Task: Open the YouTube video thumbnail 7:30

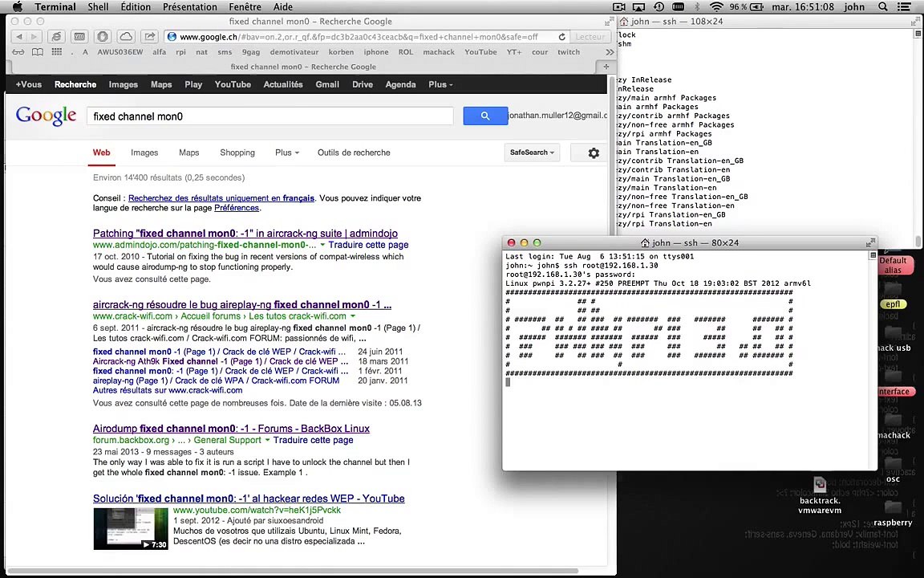Action: coord(131,528)
